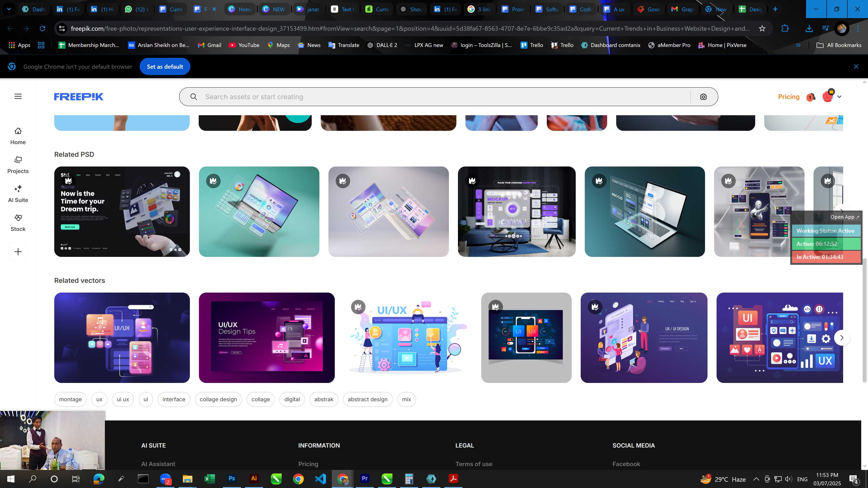The width and height of the screenshot is (868, 488).
Task: Open the AI Assistant footer link
Action: (158, 464)
